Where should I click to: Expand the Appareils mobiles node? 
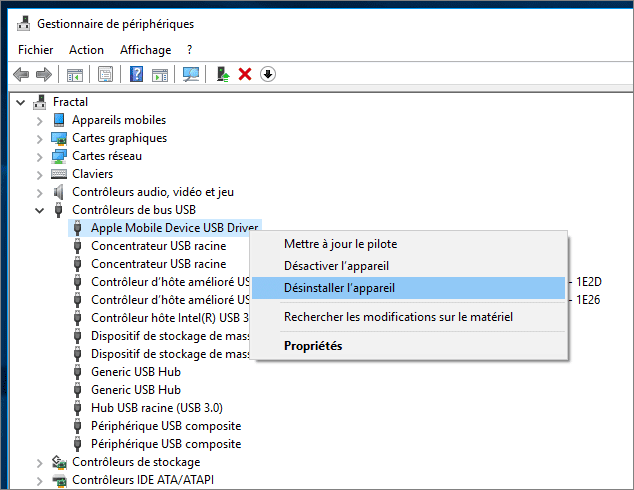(40, 120)
